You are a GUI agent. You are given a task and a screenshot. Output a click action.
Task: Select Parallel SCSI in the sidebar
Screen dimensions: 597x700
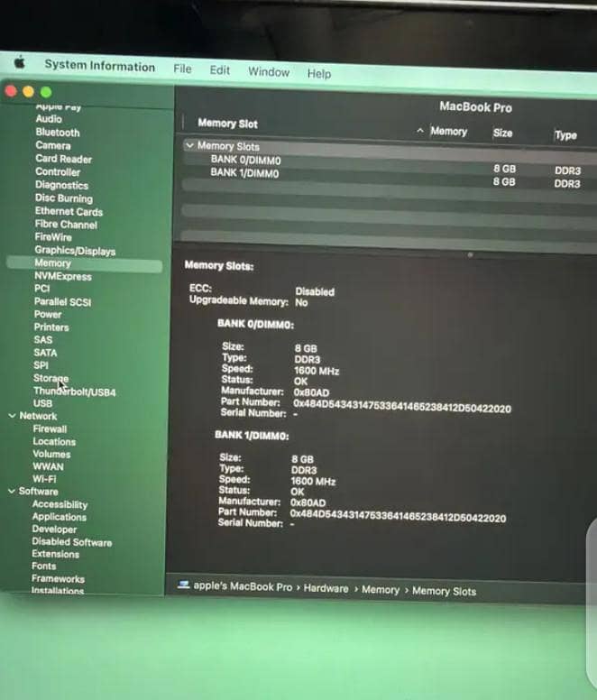[x=62, y=302]
